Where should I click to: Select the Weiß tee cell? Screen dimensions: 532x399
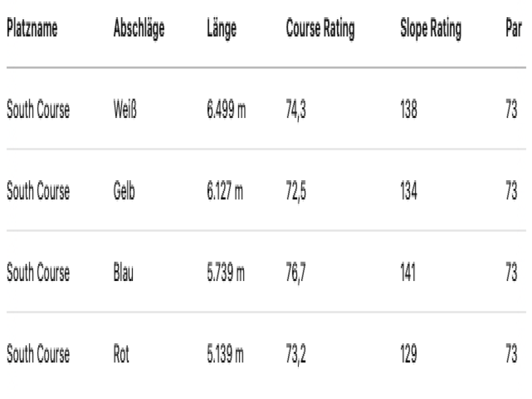(125, 109)
